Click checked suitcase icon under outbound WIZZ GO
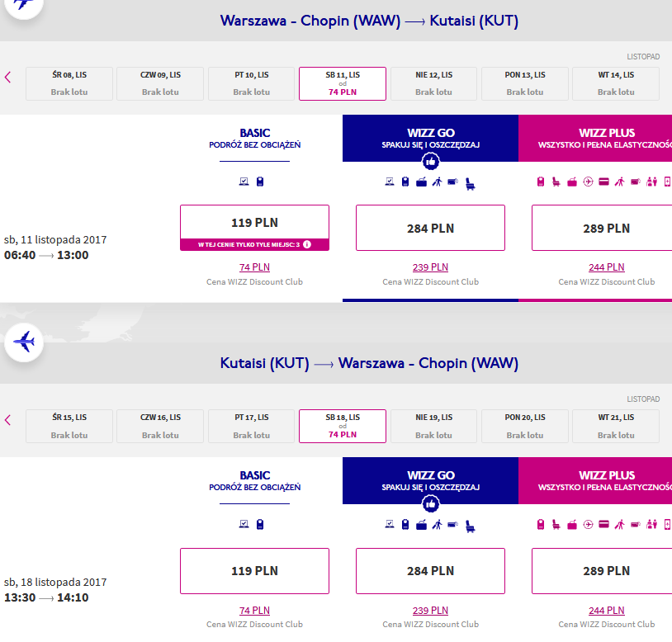Screen dimensions: 672x642 click(421, 182)
